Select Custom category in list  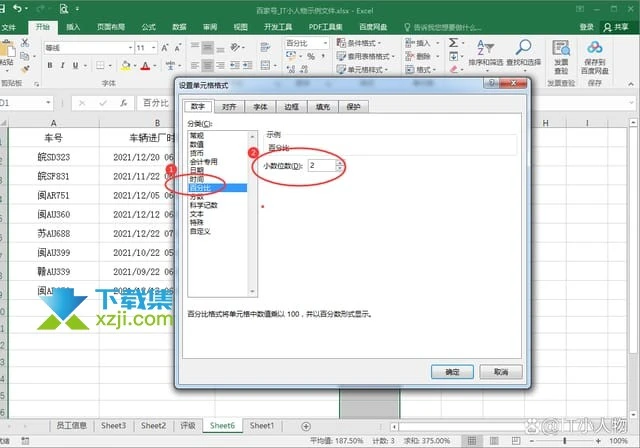point(200,231)
